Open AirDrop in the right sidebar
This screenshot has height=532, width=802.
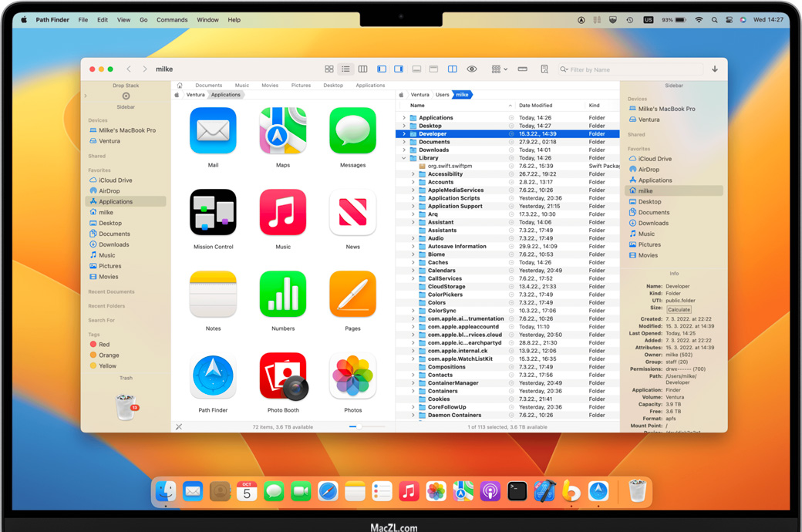[x=644, y=170]
